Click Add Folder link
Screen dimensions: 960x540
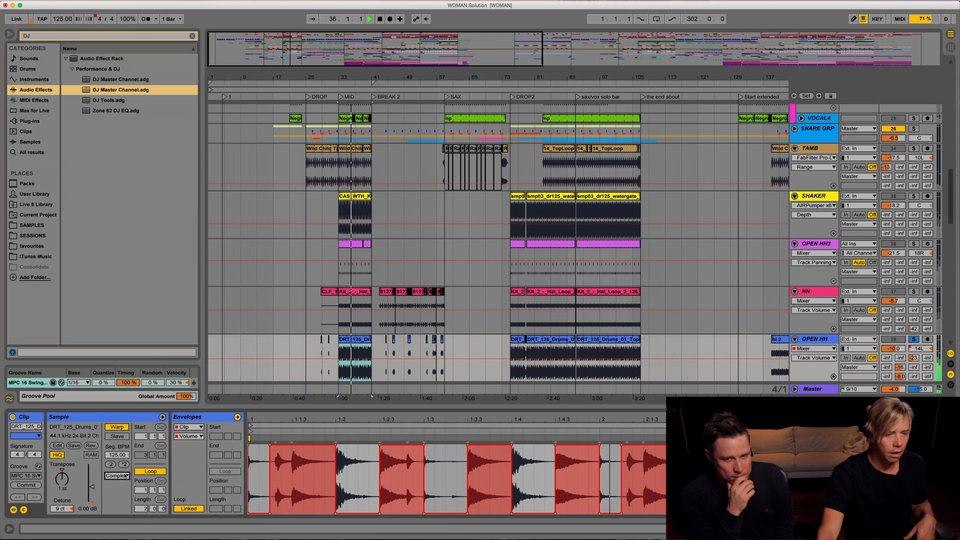(34, 277)
